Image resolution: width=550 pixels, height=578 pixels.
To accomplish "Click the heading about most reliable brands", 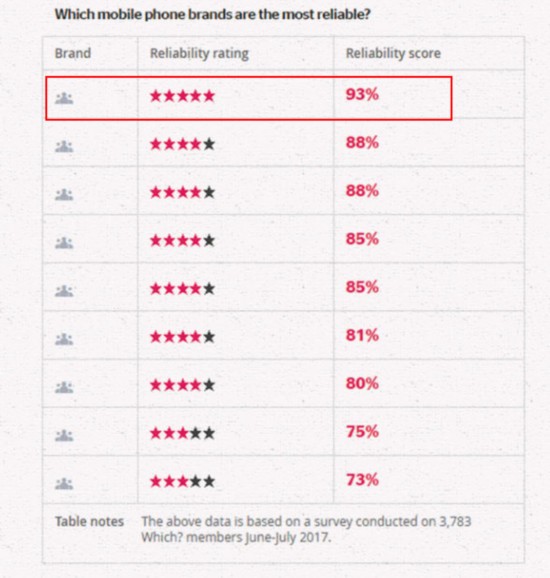I will tap(212, 14).
